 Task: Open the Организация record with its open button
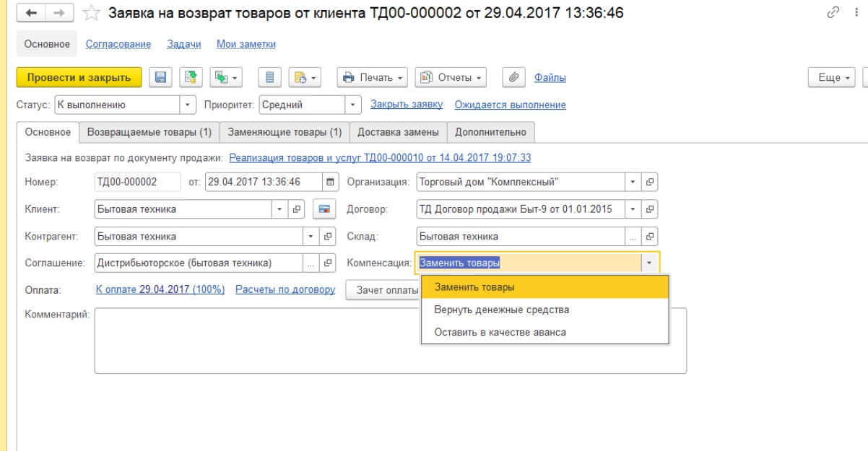click(650, 182)
